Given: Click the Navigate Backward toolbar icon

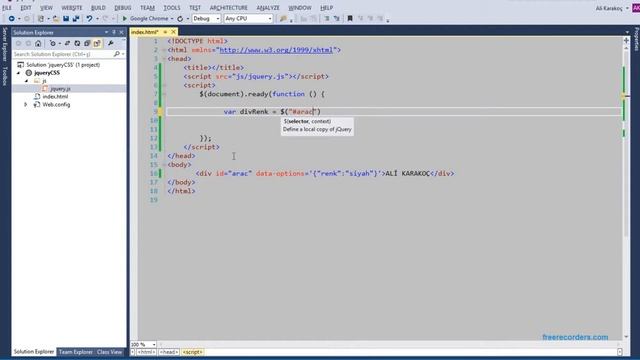Looking at the screenshot, I should [x=11, y=19].
